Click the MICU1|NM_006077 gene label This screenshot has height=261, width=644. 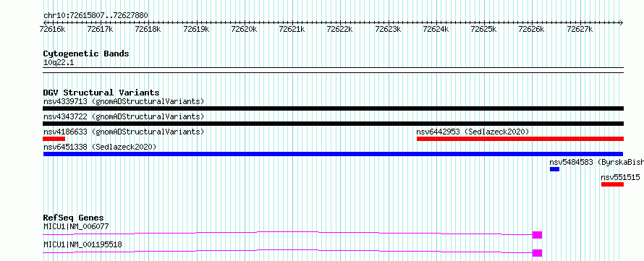[76, 226]
